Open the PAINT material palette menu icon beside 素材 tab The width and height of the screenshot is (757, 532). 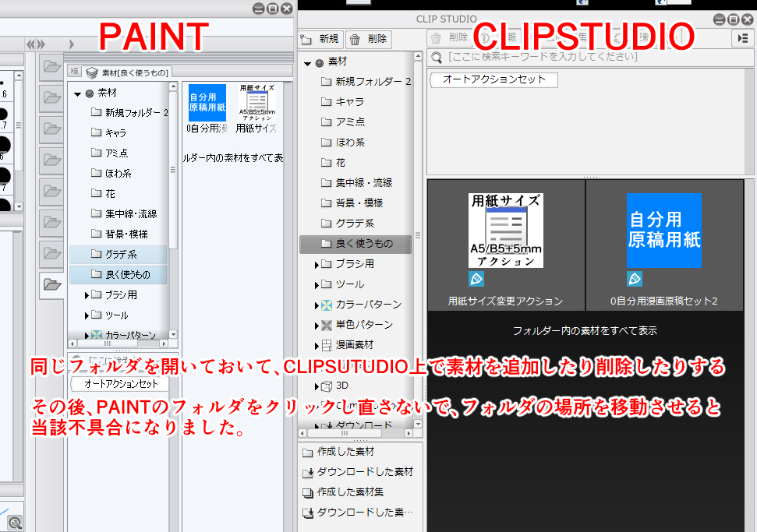point(74,72)
